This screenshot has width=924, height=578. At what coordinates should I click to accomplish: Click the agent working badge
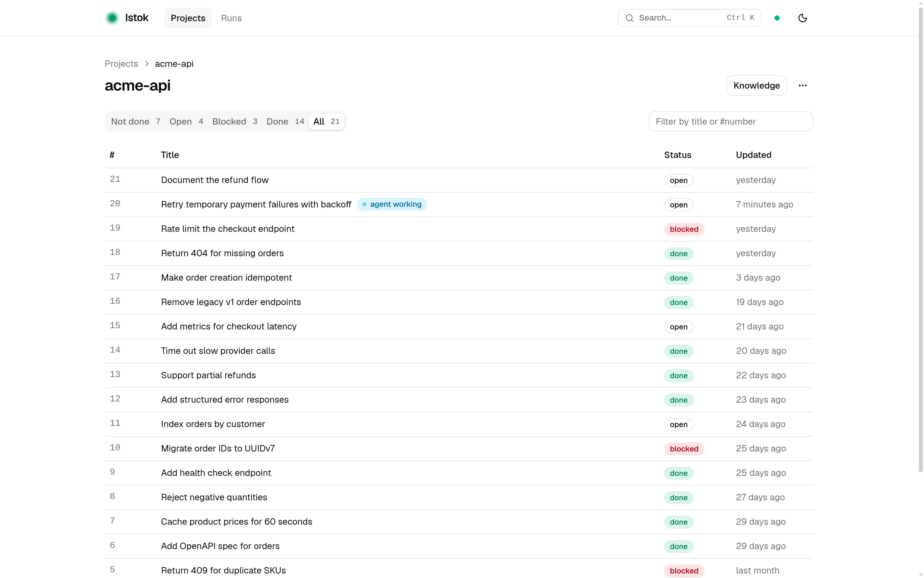pyautogui.click(x=392, y=205)
